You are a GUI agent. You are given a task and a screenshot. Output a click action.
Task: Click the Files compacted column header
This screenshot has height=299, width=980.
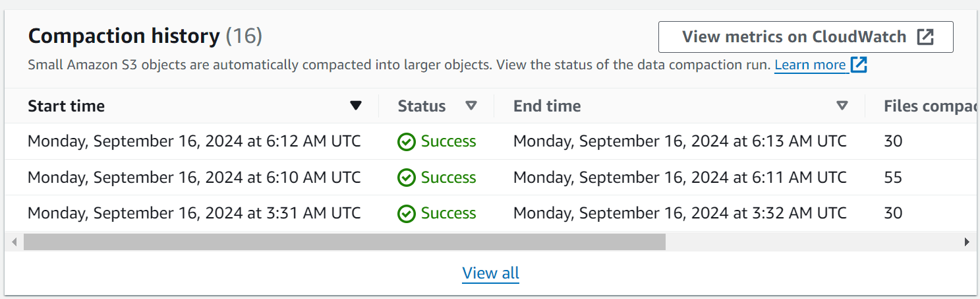point(929,106)
